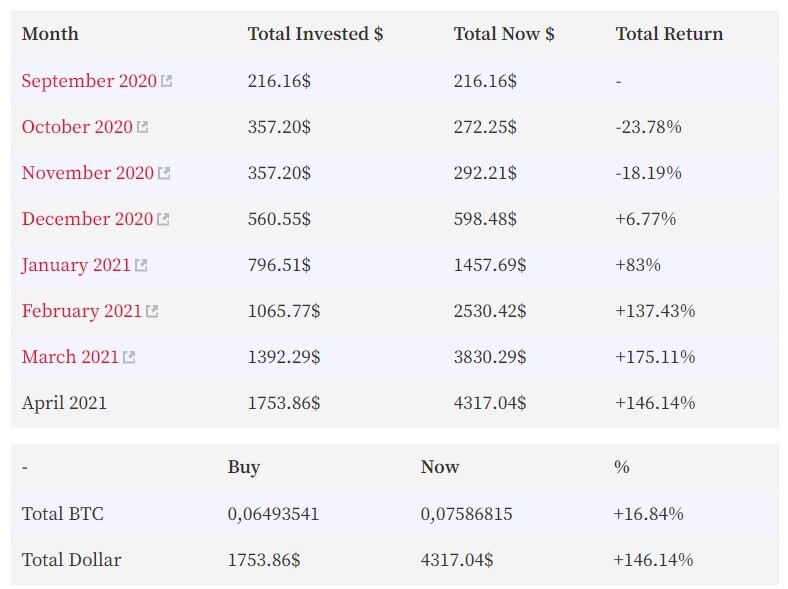Open the October 2020 report link
Viewport: 788px width, 589px height.
(77, 127)
